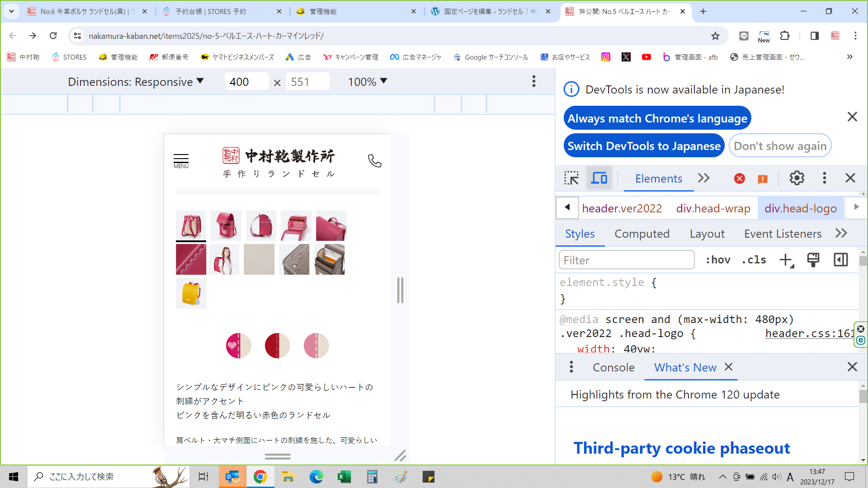Click the phone icon in site header

[374, 160]
